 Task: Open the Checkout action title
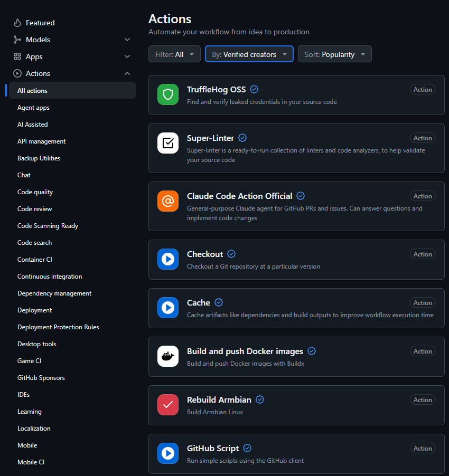[x=205, y=254]
